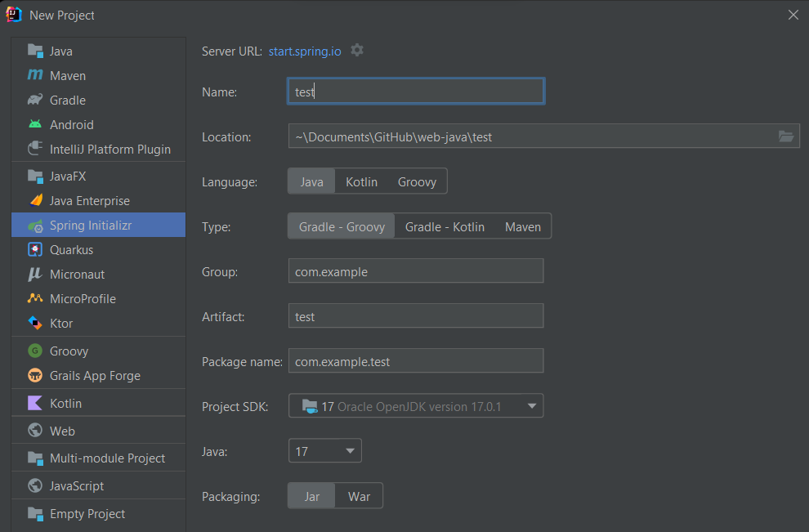This screenshot has height=532, width=809.
Task: Choose Gradle - Kotlin build type
Action: pos(445,226)
